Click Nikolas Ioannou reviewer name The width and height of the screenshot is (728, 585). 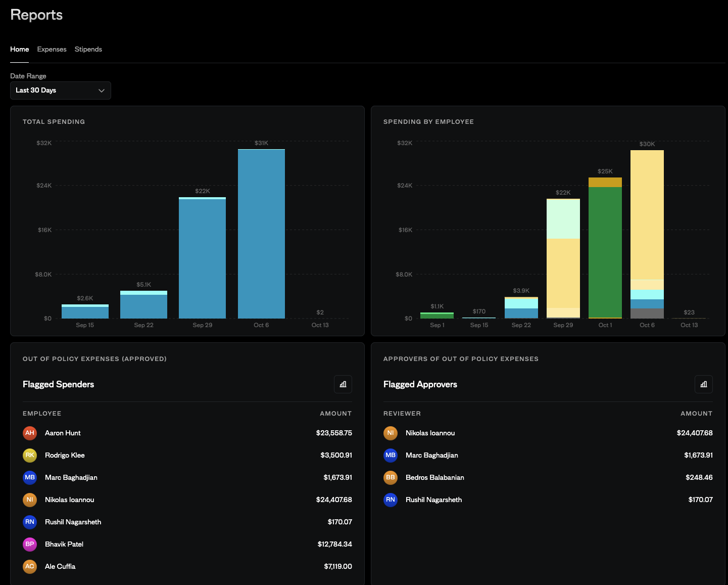click(x=430, y=433)
